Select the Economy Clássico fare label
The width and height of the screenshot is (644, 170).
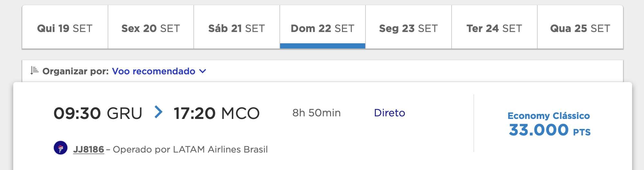point(549,116)
